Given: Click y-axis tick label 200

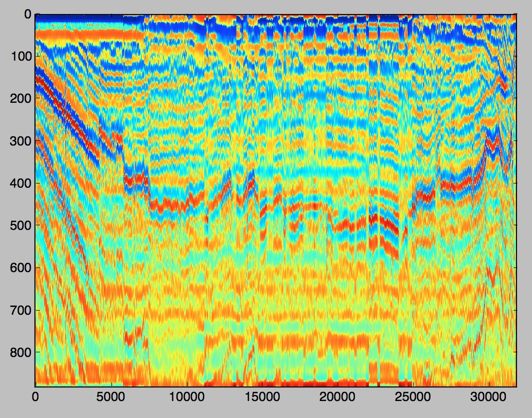Looking at the screenshot, I should tap(21, 98).
